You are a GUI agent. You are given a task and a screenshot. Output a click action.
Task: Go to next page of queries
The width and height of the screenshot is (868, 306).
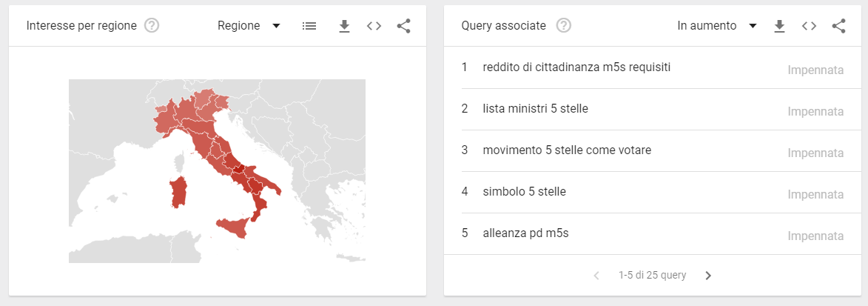tap(708, 276)
